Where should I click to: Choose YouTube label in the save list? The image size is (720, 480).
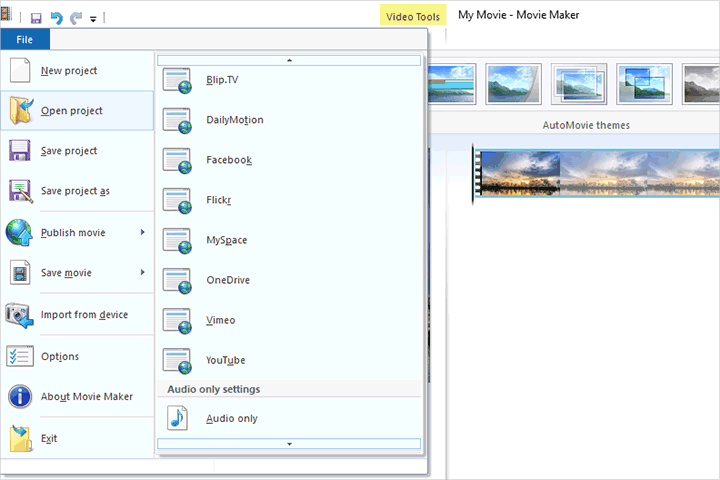pos(225,360)
